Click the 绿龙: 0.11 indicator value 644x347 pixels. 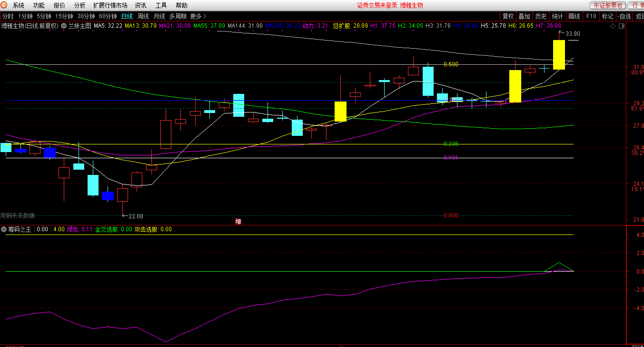click(x=79, y=229)
